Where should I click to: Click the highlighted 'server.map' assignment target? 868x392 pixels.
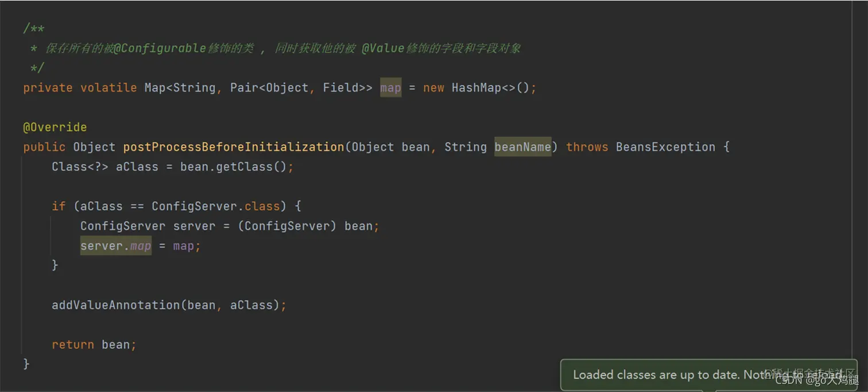point(116,246)
